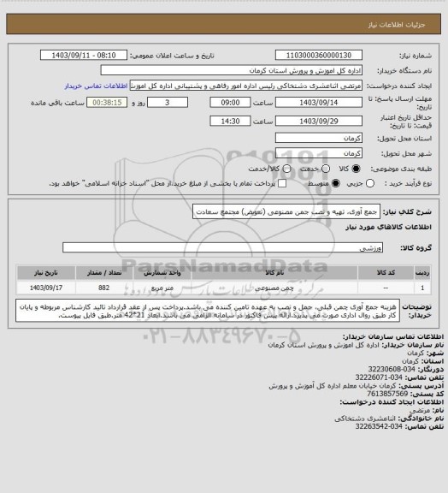This screenshot has width=448, height=493.
Task: Click the validity time field 14:30
Action: tap(230, 121)
